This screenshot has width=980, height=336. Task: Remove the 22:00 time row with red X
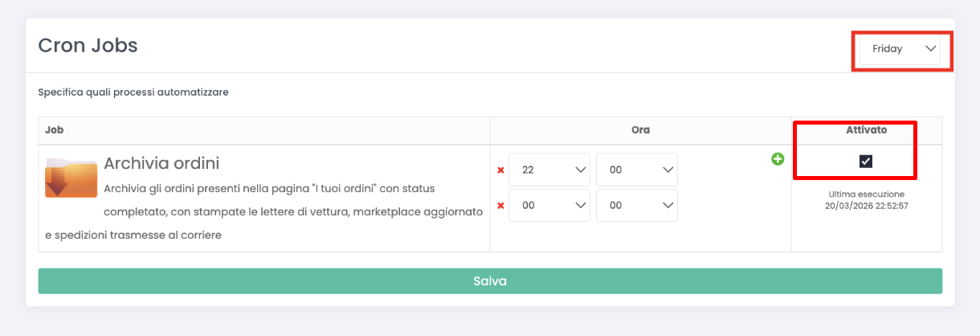501,170
